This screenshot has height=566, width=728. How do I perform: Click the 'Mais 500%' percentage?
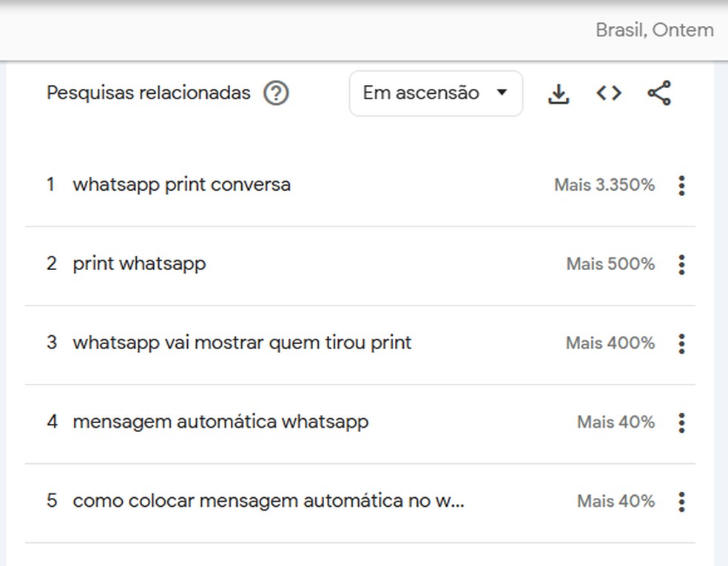[x=610, y=264]
